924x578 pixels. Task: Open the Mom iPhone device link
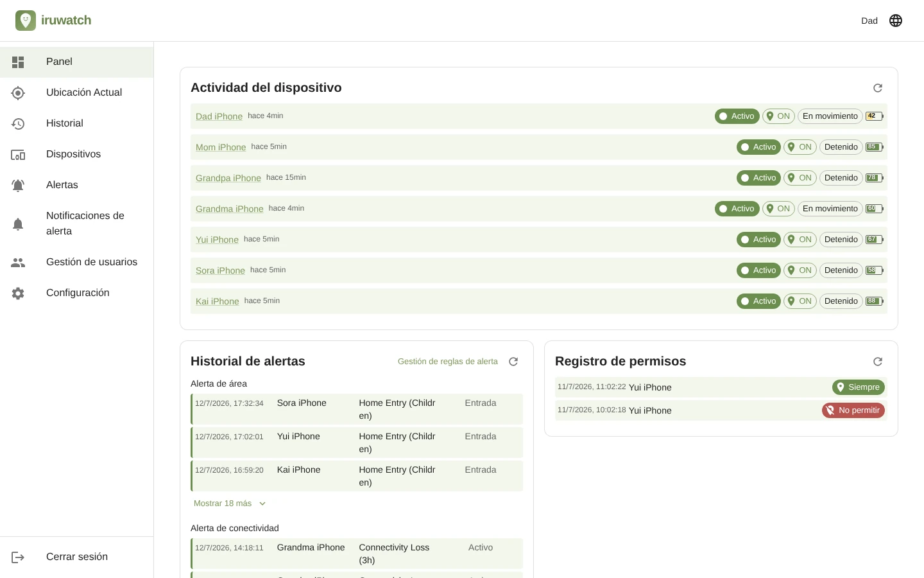(x=221, y=147)
